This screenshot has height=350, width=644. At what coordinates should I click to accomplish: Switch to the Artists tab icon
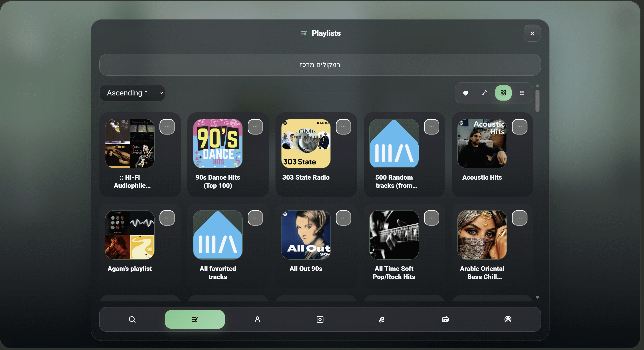point(257,319)
